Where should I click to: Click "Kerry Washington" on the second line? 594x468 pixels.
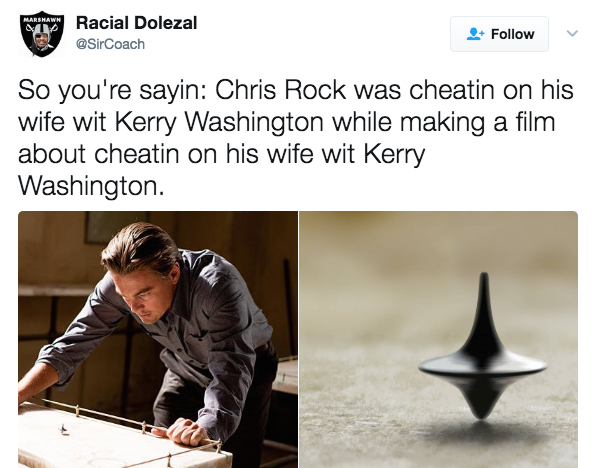click(x=218, y=124)
